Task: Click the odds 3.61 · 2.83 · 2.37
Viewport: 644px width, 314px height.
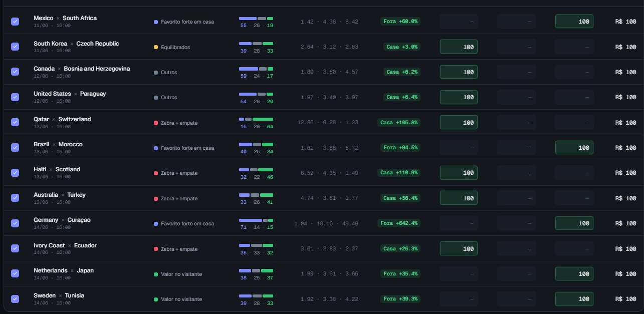Action: (x=329, y=248)
